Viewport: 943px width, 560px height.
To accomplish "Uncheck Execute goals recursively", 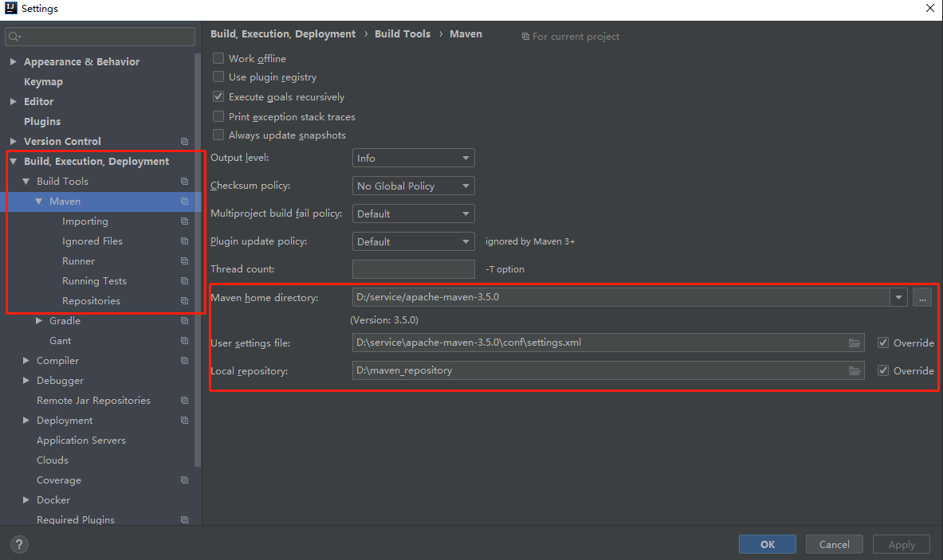I will tap(218, 96).
